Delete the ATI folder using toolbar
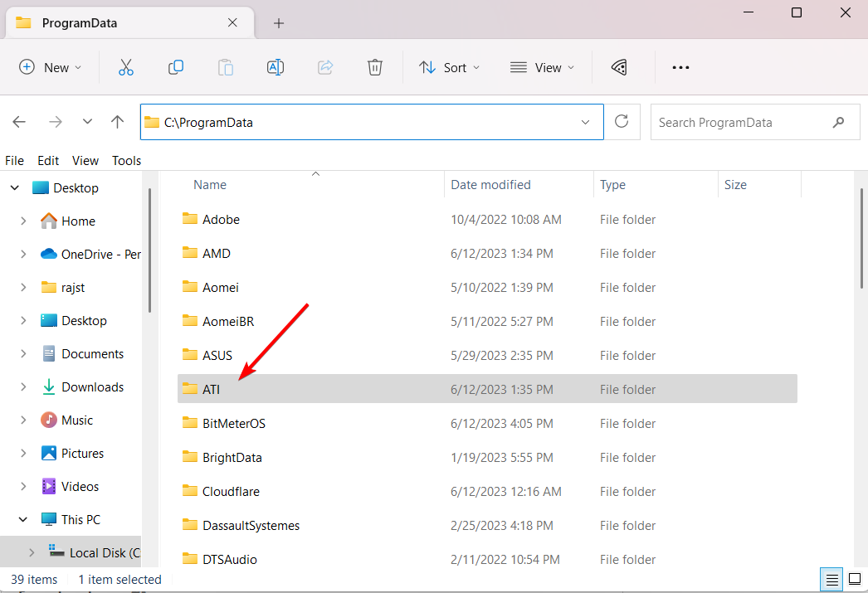The image size is (868, 593). pyautogui.click(x=374, y=67)
